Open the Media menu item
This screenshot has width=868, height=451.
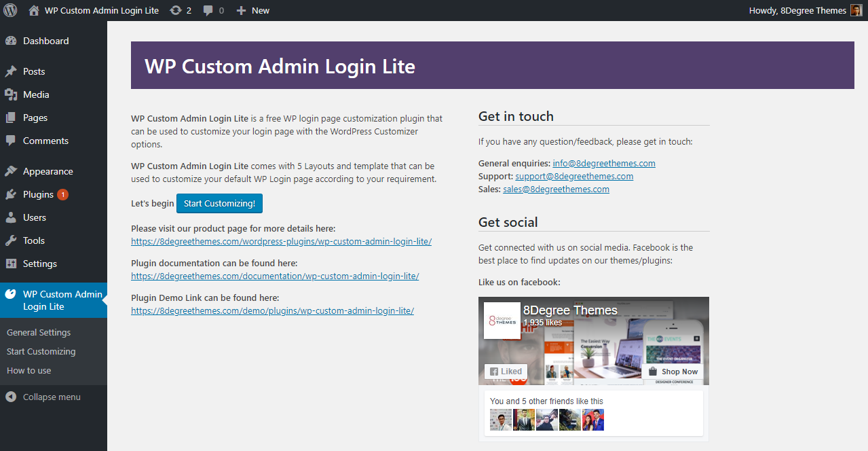[36, 94]
